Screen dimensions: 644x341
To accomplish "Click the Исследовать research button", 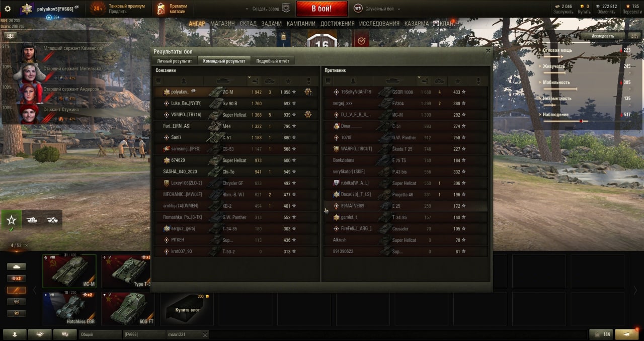I will tap(603, 36).
